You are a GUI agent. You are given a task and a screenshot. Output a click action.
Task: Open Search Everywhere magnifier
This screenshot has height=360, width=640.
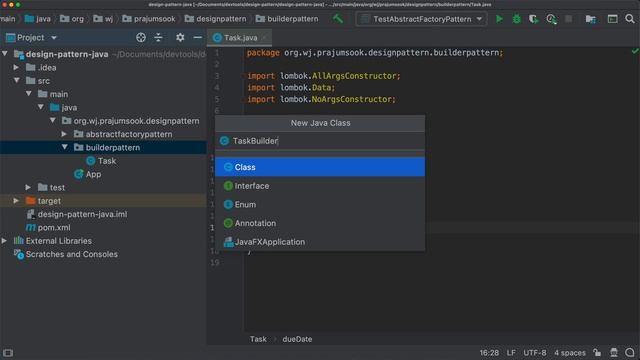pyautogui.click(x=630, y=19)
